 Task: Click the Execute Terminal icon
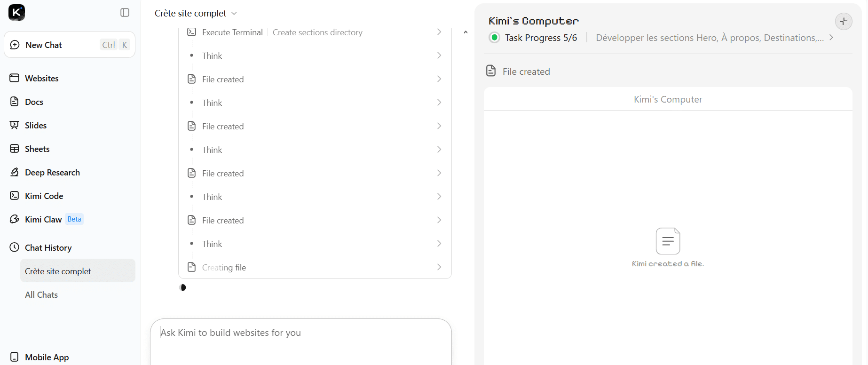pyautogui.click(x=191, y=32)
